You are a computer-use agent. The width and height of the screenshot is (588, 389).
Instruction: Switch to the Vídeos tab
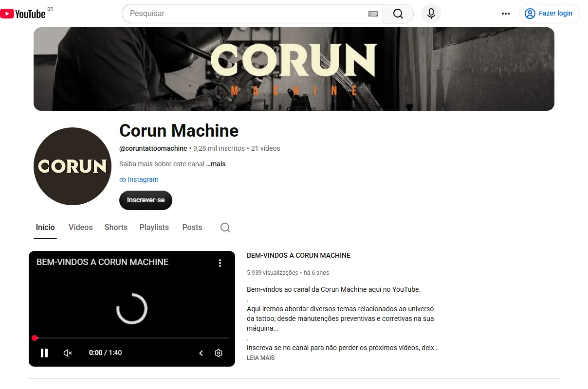click(x=80, y=227)
